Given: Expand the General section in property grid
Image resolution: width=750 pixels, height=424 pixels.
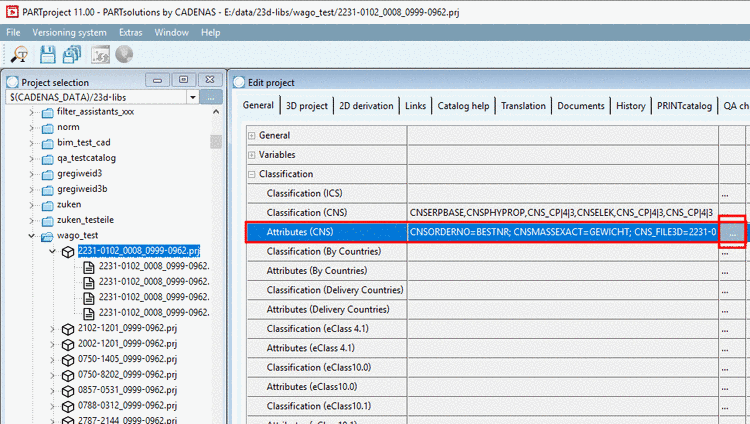Looking at the screenshot, I should tap(252, 136).
